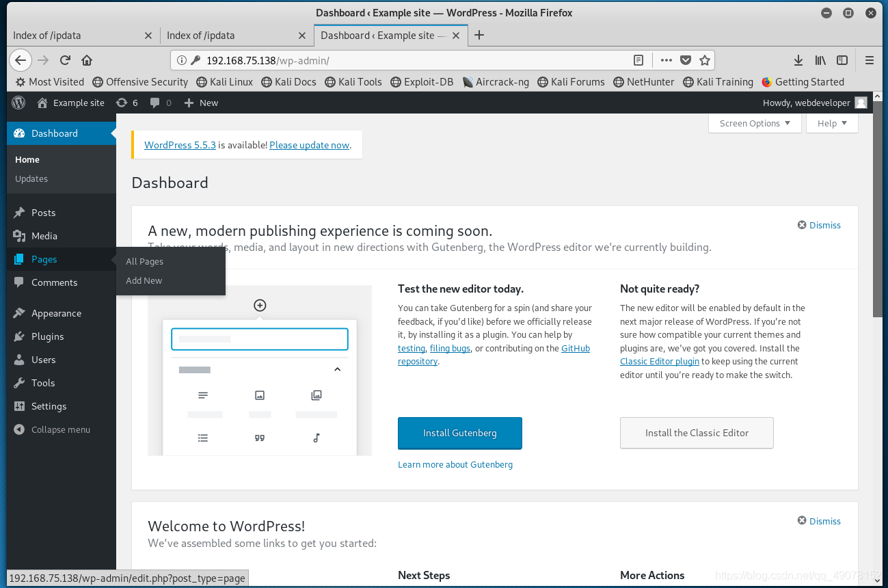This screenshot has height=588, width=888.
Task: Go back with Firefox back arrow
Action: [21, 60]
